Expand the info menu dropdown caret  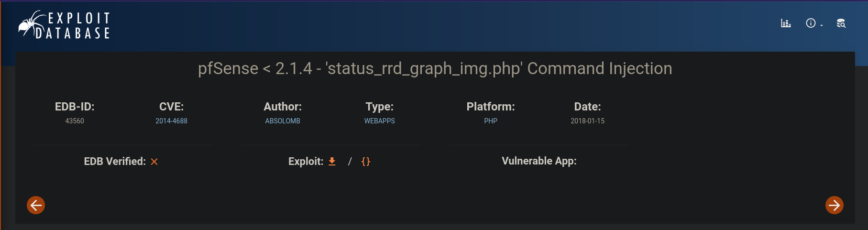pyautogui.click(x=822, y=25)
